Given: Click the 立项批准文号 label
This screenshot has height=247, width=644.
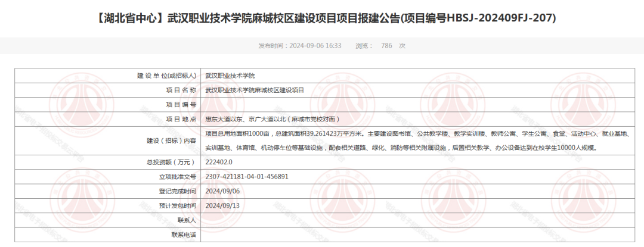Looking at the screenshot, I should pyautogui.click(x=178, y=177).
